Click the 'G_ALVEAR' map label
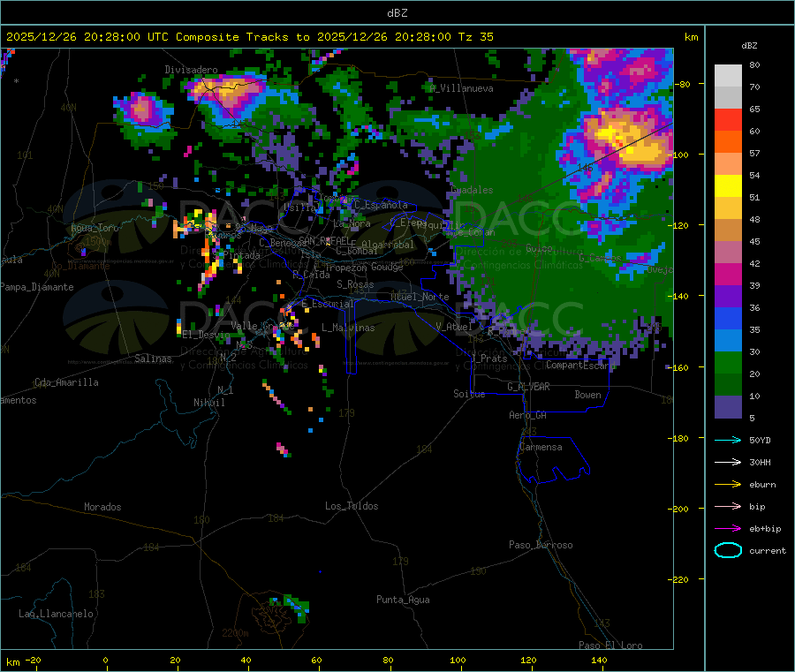 coord(528,387)
